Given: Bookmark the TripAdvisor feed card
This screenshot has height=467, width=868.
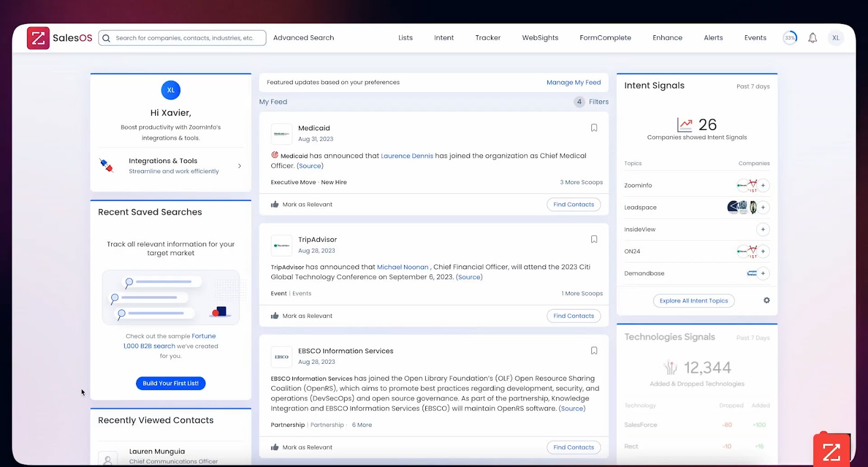Looking at the screenshot, I should click(594, 239).
